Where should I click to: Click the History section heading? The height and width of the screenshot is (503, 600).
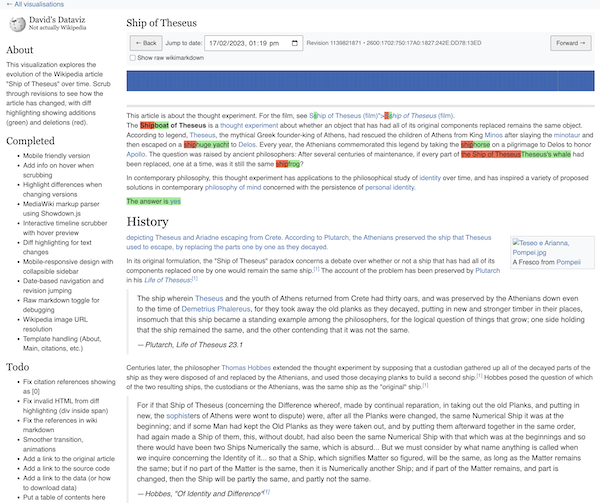[x=147, y=221]
